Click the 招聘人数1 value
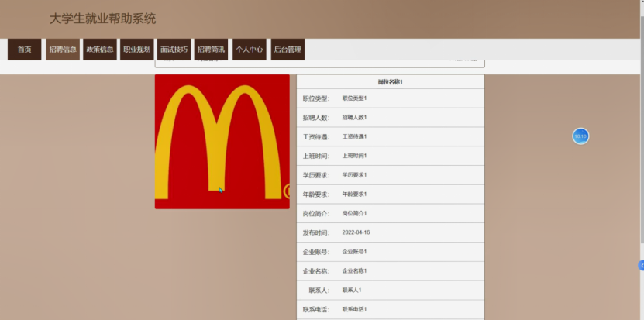 coord(354,118)
